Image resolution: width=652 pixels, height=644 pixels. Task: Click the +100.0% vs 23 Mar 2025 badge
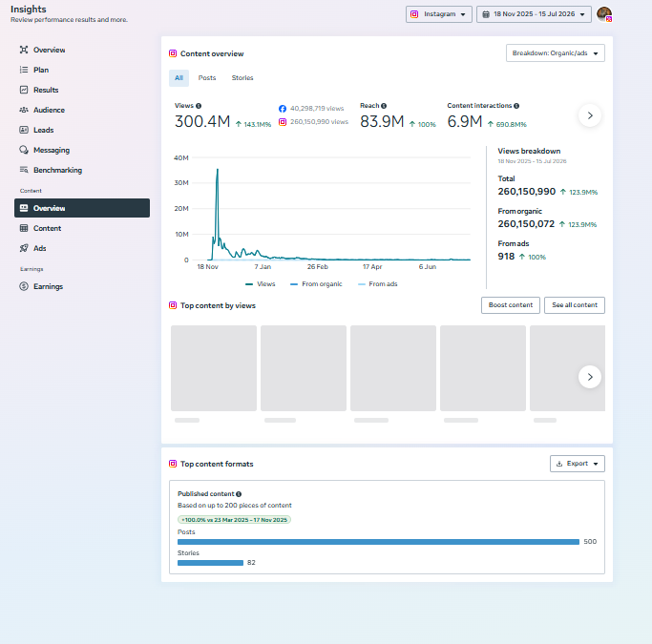pos(234,520)
